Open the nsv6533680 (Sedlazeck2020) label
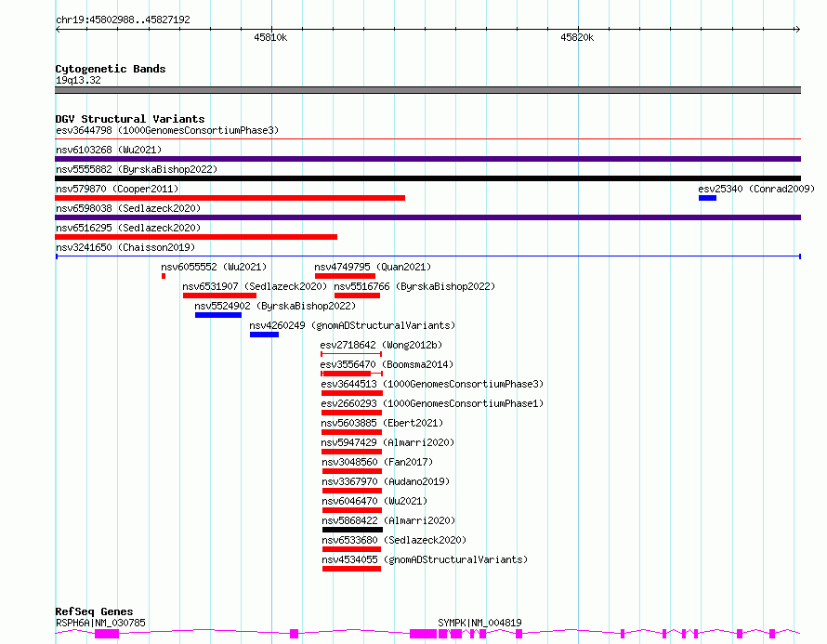This screenshot has width=827, height=644. (x=395, y=540)
